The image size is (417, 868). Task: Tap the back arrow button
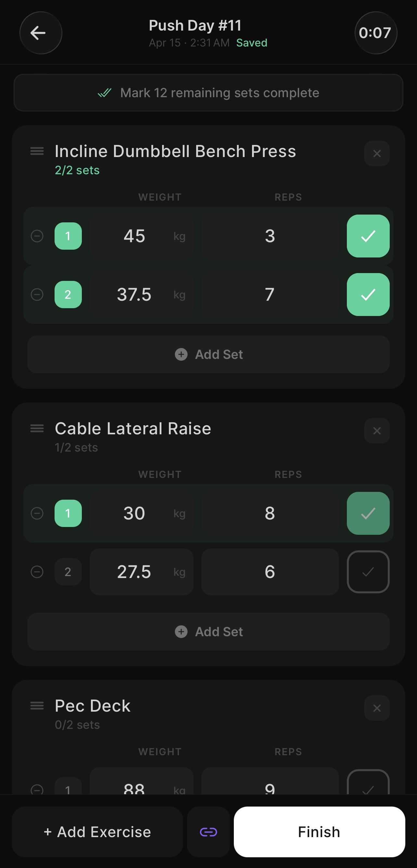pos(41,33)
